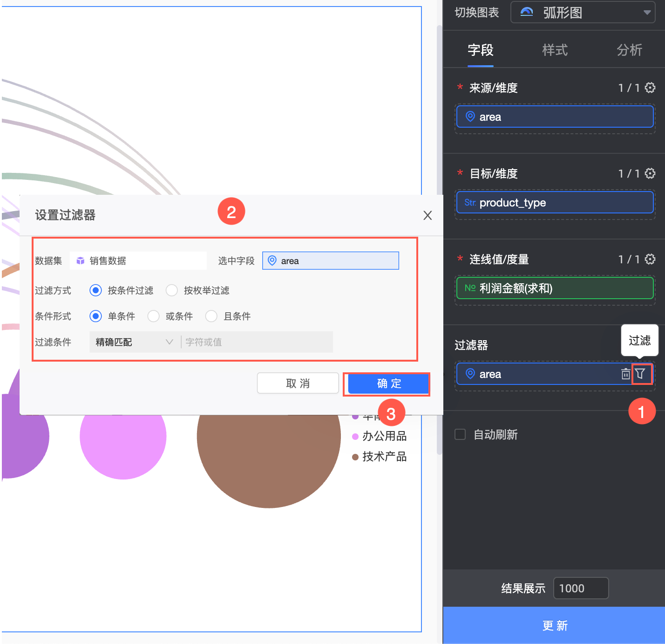Click the 字符或值 input field
The image size is (665, 644).
point(257,342)
